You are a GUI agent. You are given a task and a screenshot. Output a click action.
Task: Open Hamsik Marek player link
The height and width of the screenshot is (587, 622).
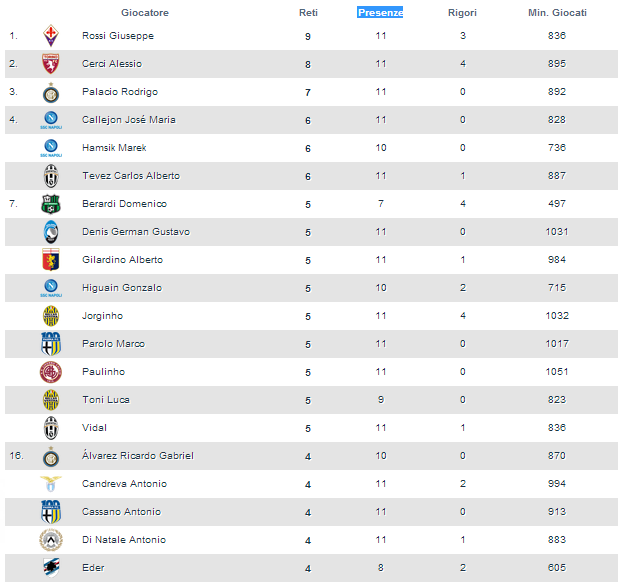(114, 148)
